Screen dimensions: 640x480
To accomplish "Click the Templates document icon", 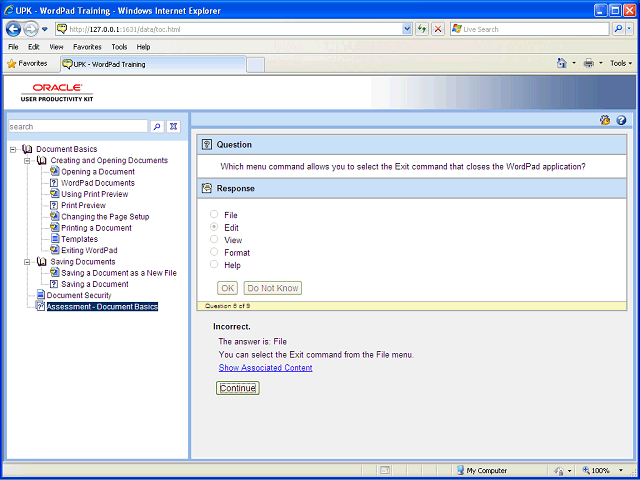I will [54, 239].
